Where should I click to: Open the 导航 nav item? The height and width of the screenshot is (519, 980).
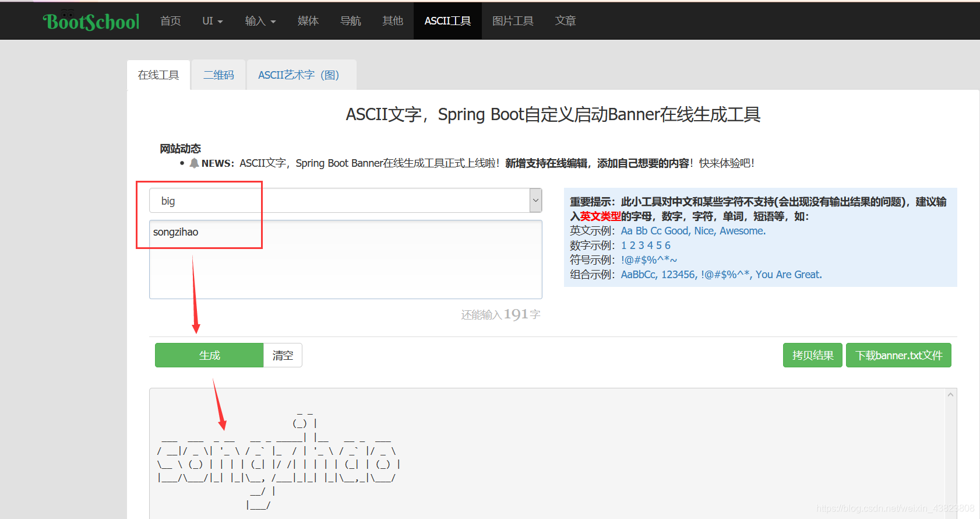pyautogui.click(x=351, y=21)
